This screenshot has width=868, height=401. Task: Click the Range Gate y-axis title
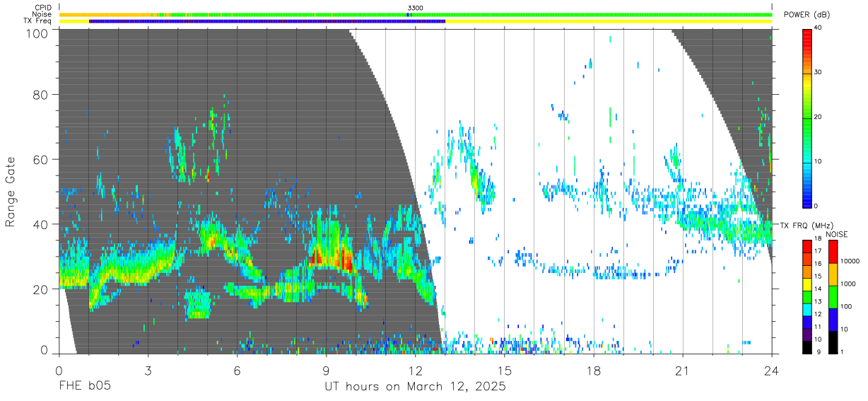click(x=11, y=191)
